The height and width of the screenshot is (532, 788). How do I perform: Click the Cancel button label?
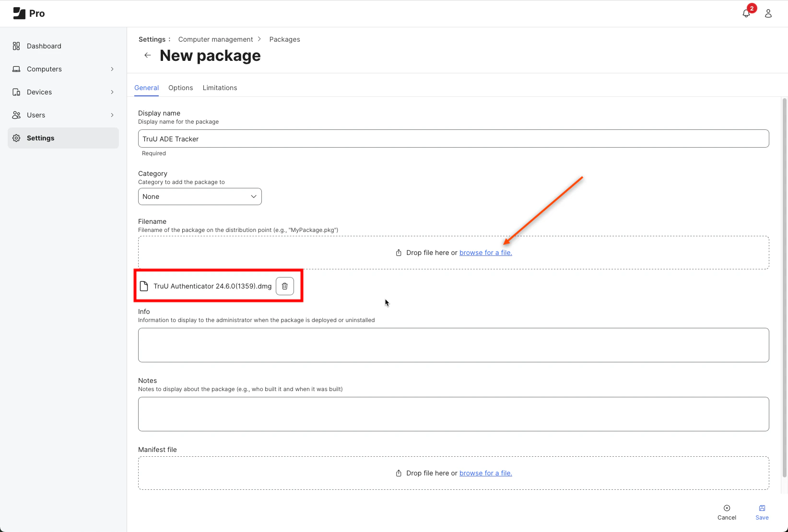coord(727,518)
